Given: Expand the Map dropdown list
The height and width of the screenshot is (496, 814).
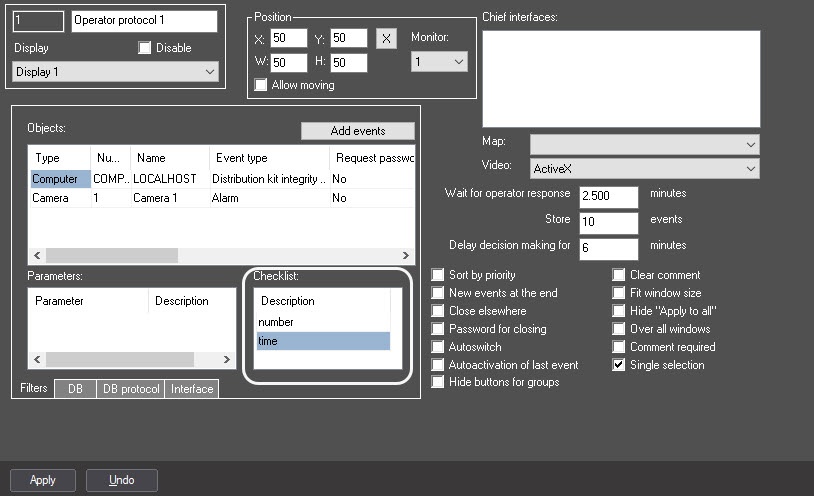Looking at the screenshot, I should (644, 144).
